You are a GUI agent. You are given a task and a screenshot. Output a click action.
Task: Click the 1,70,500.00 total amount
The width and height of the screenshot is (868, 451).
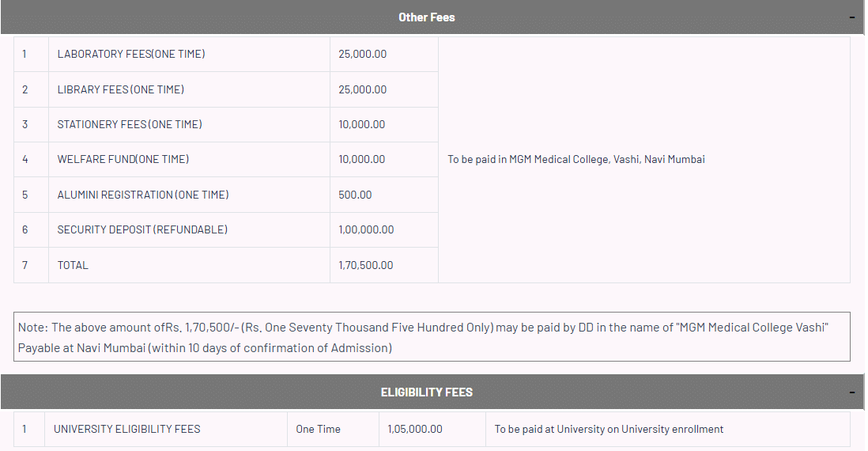(x=365, y=265)
